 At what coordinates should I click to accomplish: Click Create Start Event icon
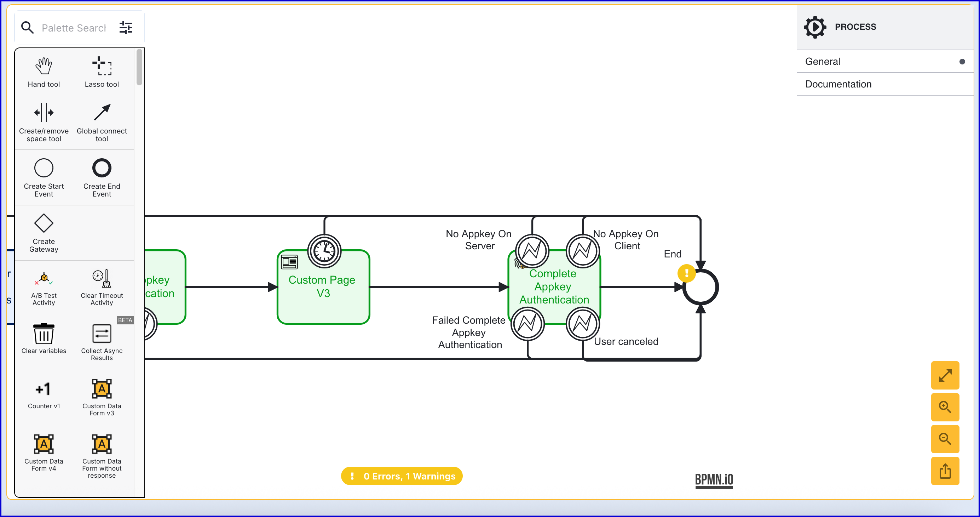pyautogui.click(x=44, y=168)
